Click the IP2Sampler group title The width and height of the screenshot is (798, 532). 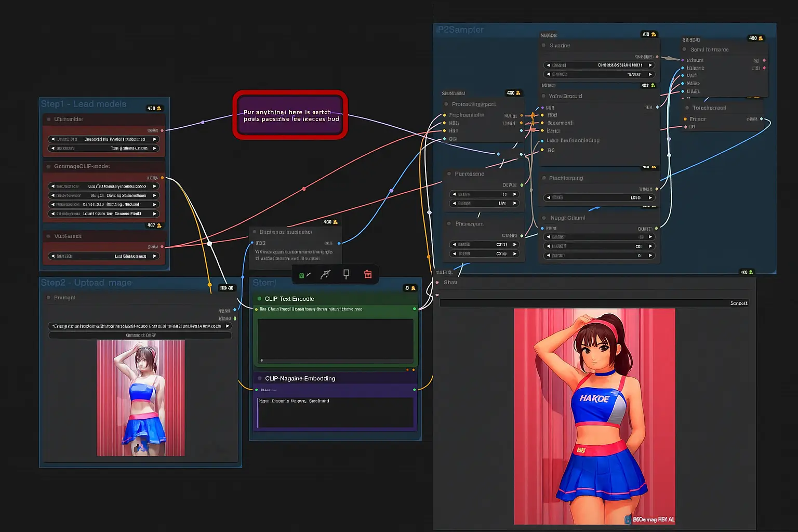point(460,30)
